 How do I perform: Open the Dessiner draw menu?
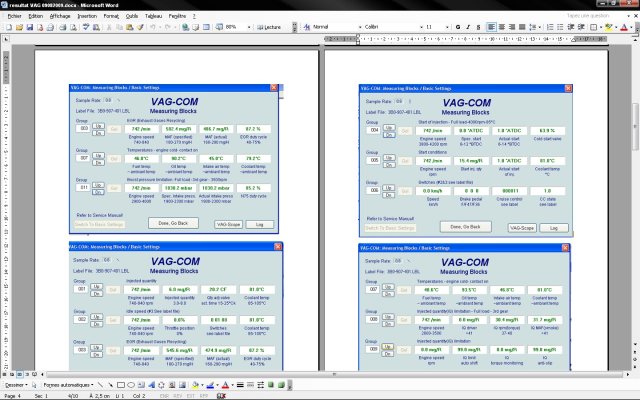coord(16,385)
